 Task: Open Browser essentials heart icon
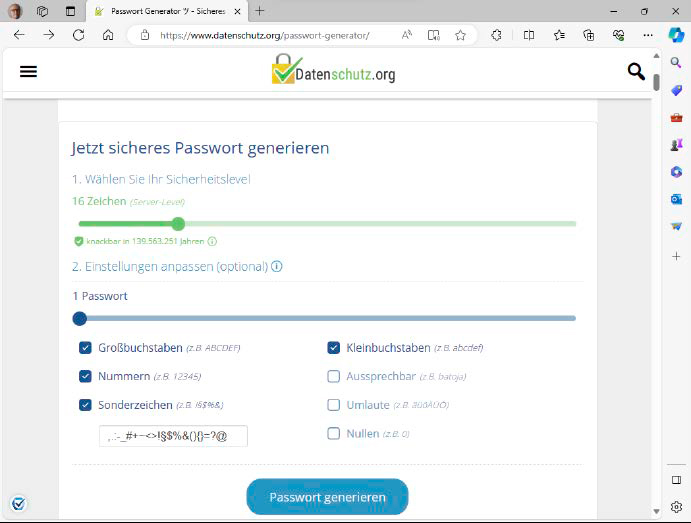pos(619,35)
